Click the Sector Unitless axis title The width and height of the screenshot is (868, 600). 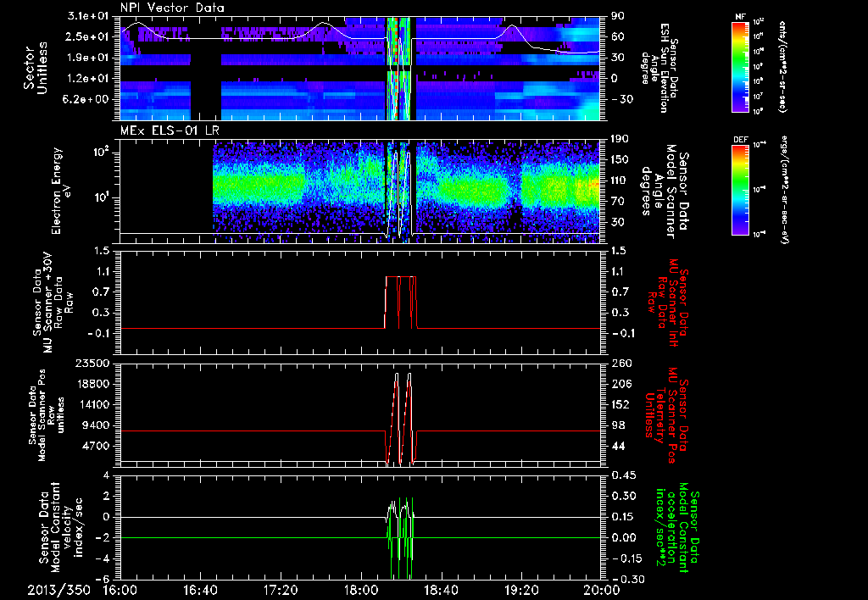(35, 68)
